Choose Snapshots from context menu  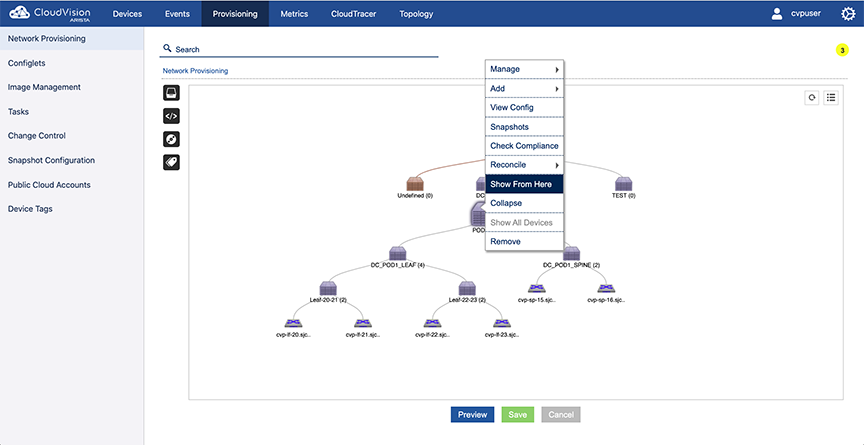(524, 127)
